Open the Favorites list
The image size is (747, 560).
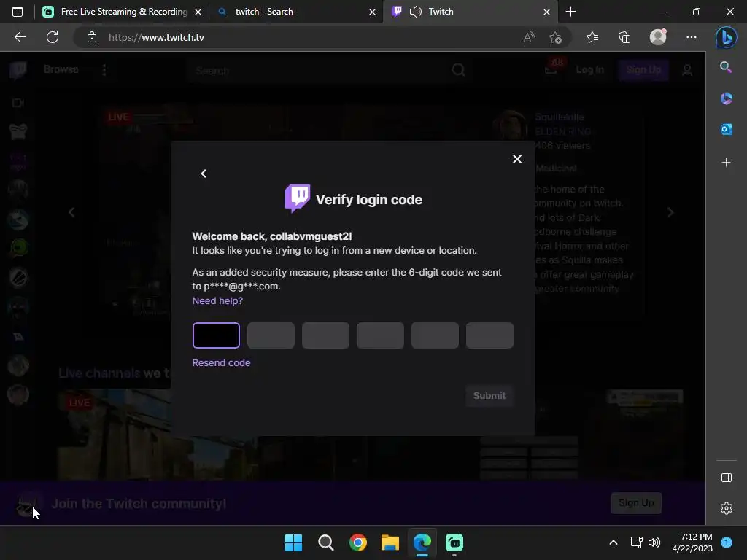(x=592, y=37)
